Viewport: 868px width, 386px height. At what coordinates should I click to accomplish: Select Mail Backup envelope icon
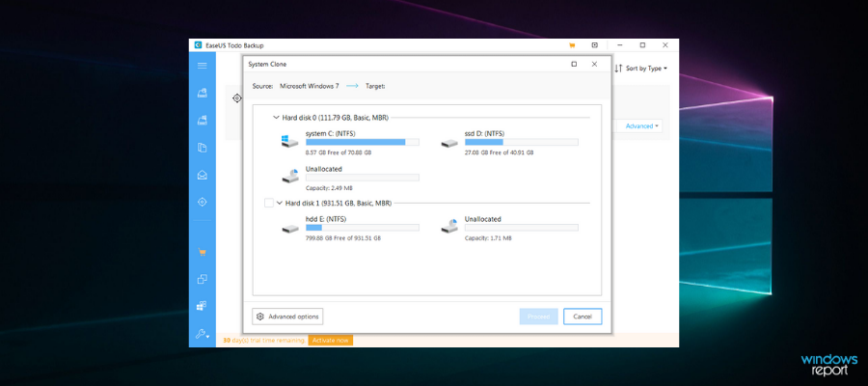203,175
